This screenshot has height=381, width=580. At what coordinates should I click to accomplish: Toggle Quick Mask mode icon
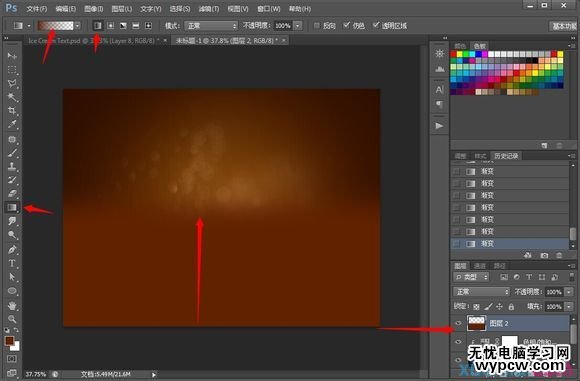(11, 359)
